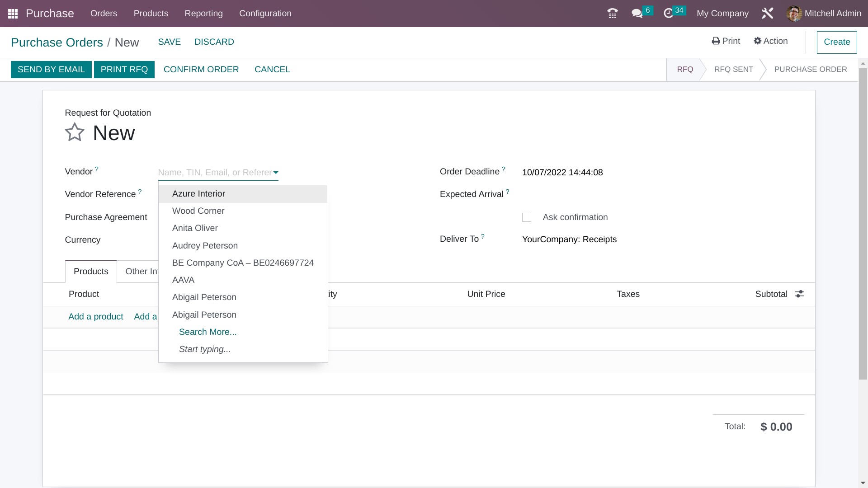The width and height of the screenshot is (868, 488).
Task: Click the activity clock icon with badge 34
Action: coord(673,13)
